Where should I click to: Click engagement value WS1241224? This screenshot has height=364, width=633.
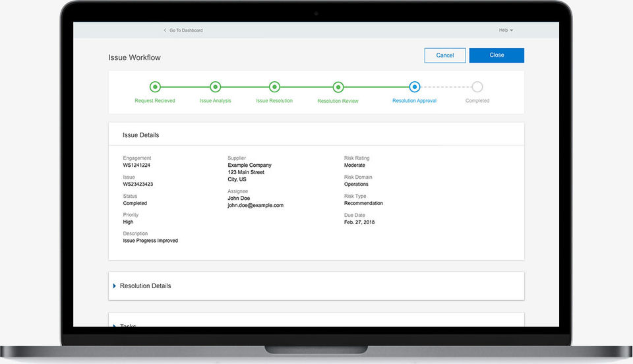pos(136,165)
